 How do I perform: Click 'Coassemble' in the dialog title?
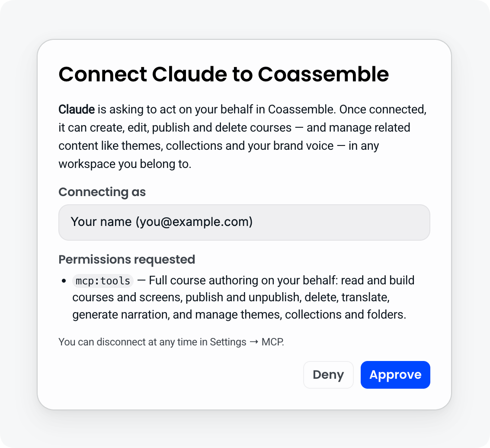click(x=323, y=74)
